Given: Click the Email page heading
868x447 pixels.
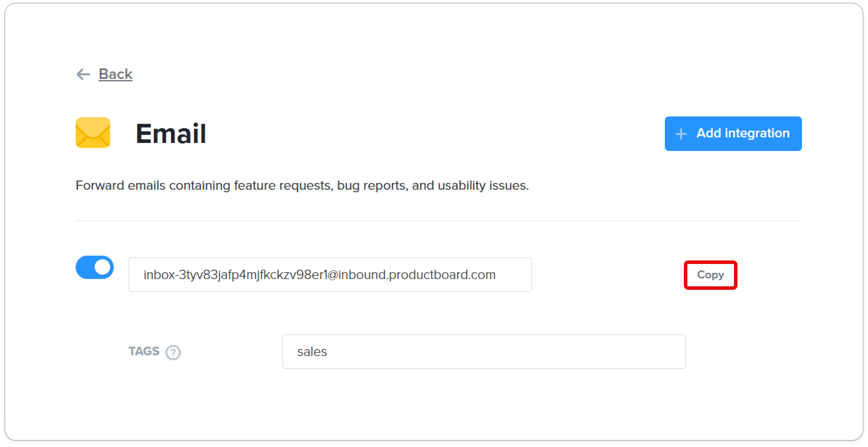Looking at the screenshot, I should click(x=171, y=133).
